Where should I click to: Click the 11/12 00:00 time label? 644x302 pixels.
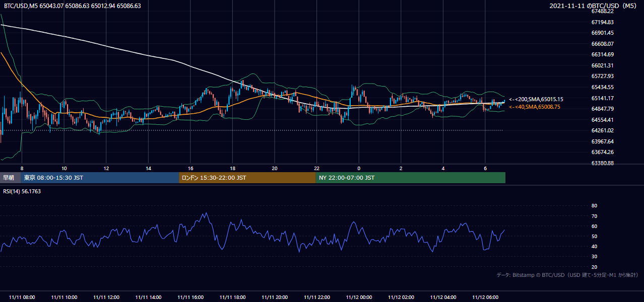359,297
